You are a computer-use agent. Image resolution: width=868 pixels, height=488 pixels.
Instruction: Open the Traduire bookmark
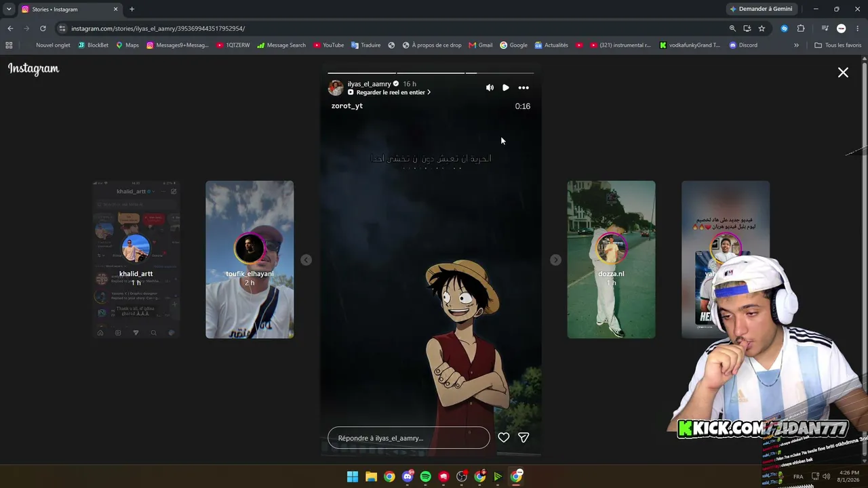click(366, 45)
